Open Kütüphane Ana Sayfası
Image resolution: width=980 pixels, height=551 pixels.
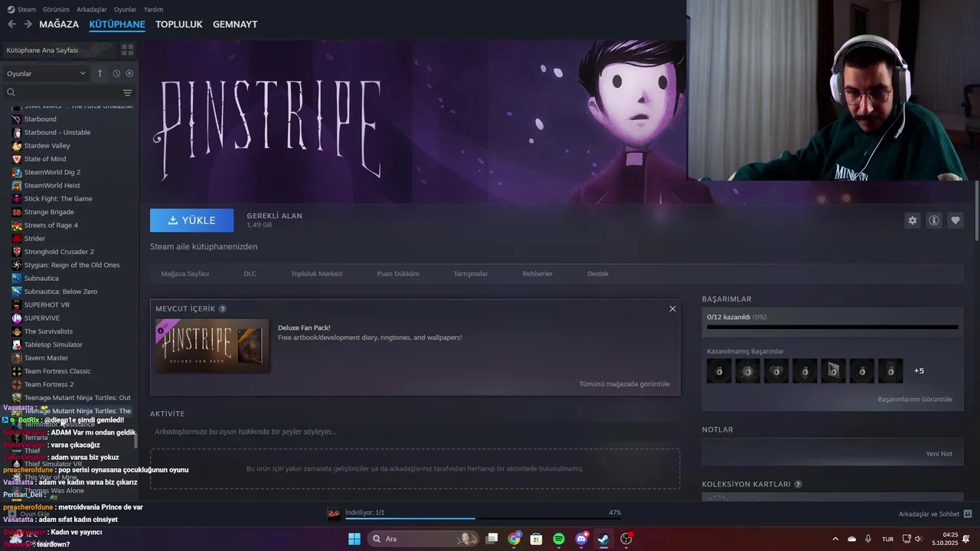point(60,50)
